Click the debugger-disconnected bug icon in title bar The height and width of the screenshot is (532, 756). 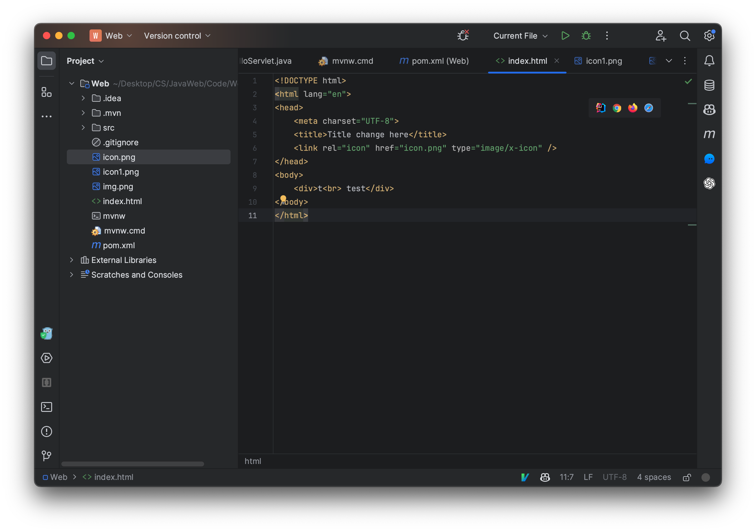463,35
